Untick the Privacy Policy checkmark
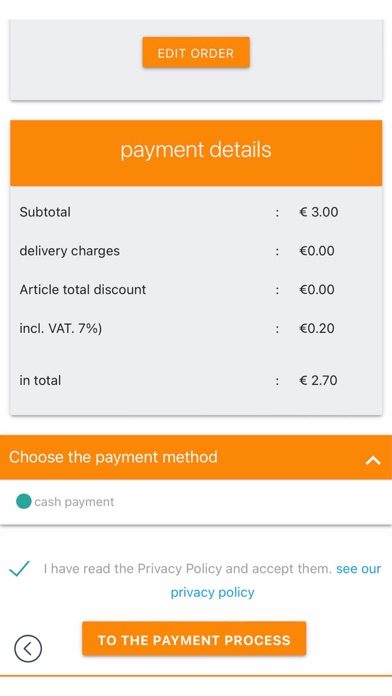Viewport: 392px width, 696px height. (x=20, y=568)
